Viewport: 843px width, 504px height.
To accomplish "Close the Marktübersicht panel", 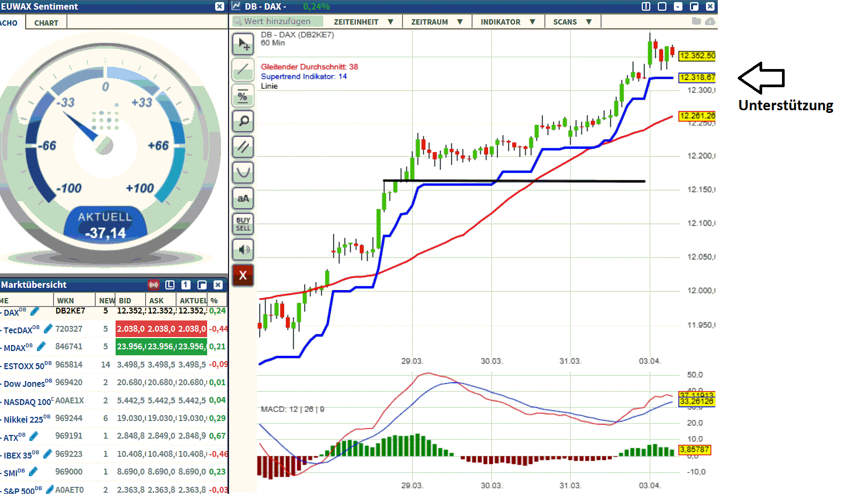I will pyautogui.click(x=218, y=285).
